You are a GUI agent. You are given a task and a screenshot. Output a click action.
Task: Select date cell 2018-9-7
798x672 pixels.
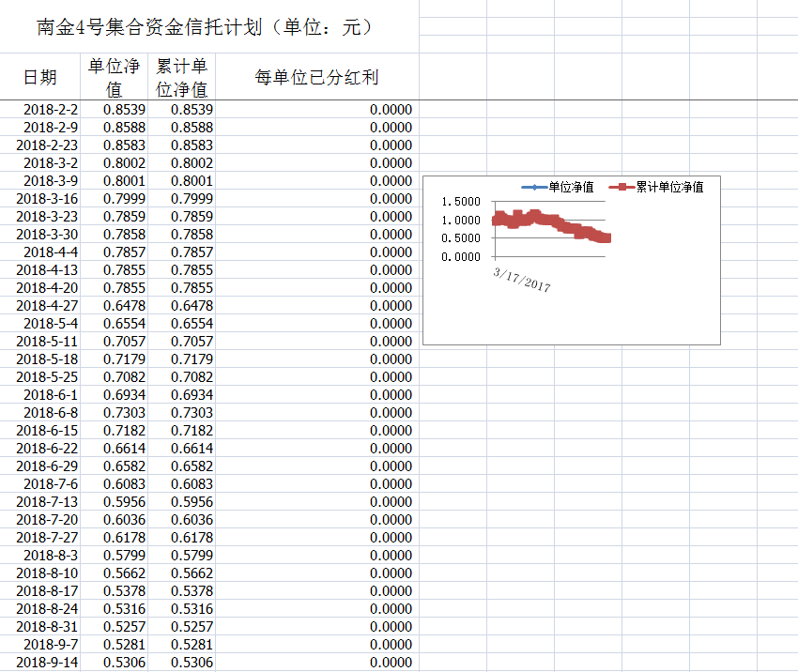(39, 644)
